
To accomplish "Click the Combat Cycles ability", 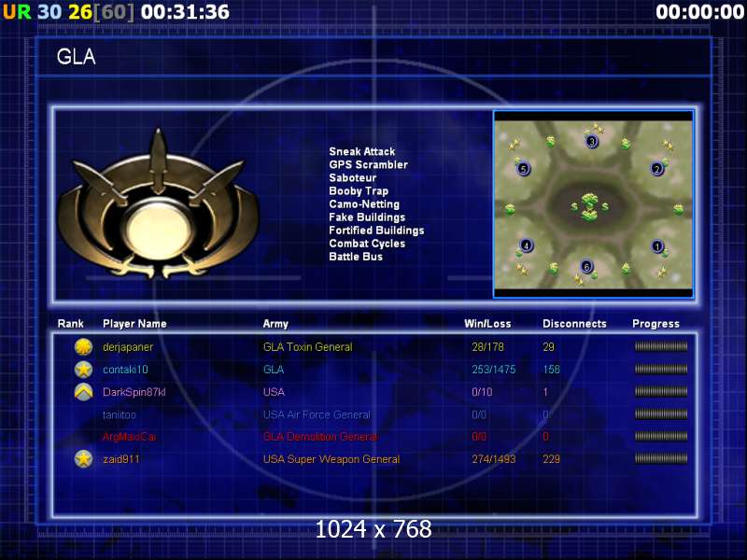I will tap(367, 244).
